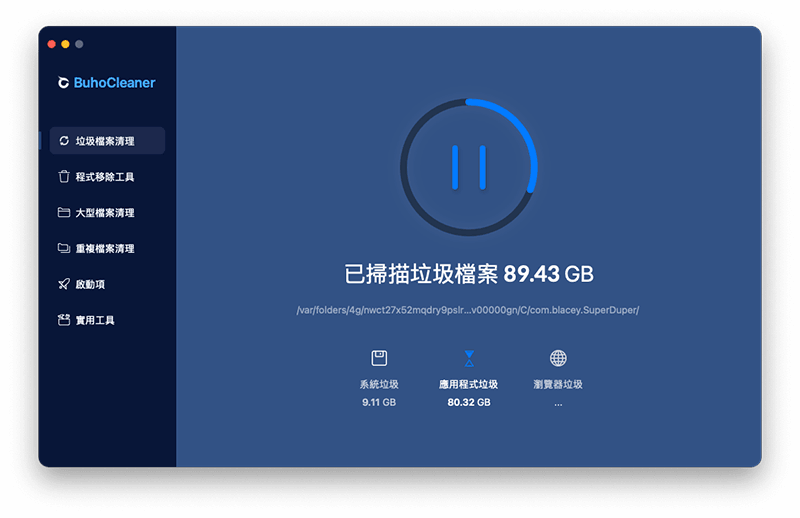Click the 9.11 GB value
This screenshot has width=800, height=518.
point(379,402)
